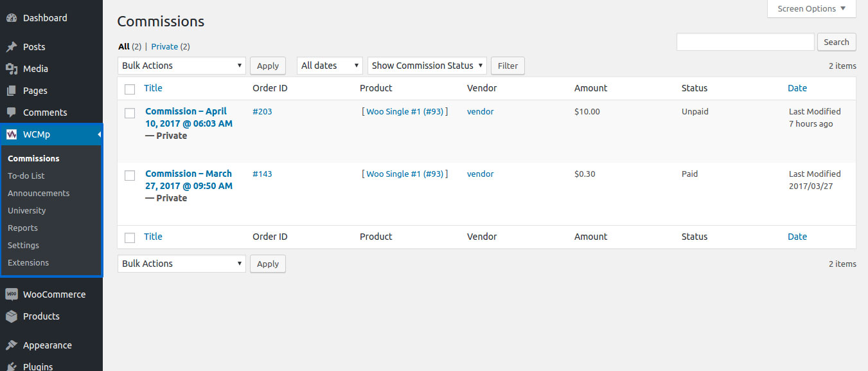Click the WCMp logo icon

11,134
